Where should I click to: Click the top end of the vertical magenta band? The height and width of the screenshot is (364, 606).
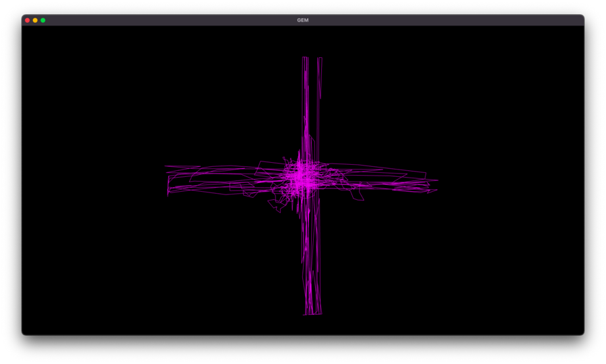305,59
